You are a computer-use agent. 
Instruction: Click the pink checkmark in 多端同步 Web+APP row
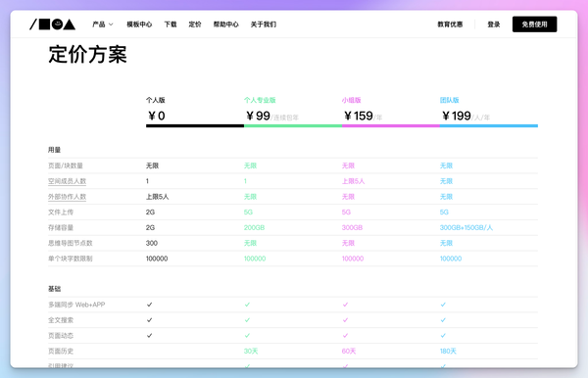[345, 305]
